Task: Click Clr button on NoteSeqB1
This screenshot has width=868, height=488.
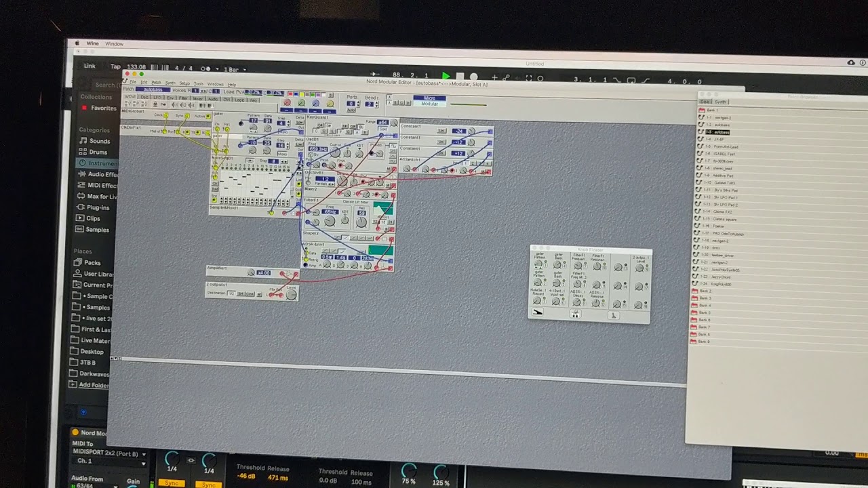Action: (x=215, y=183)
